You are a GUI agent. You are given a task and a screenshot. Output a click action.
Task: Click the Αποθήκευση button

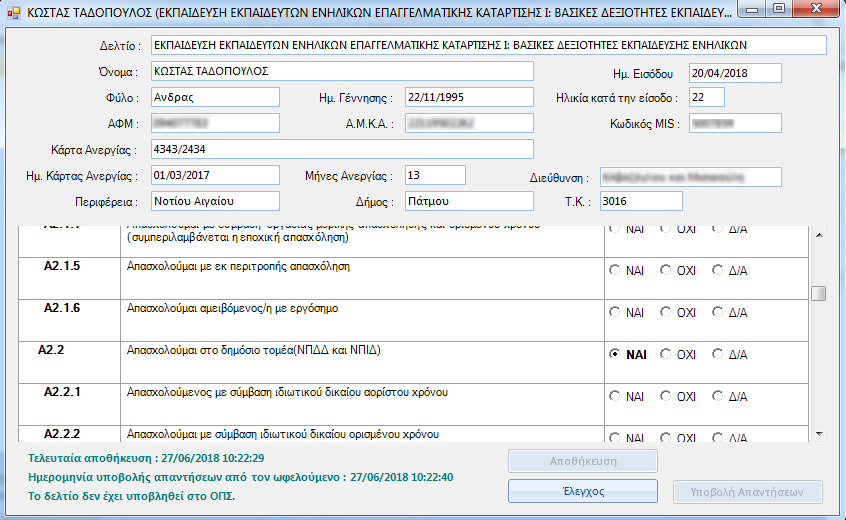pos(582,462)
